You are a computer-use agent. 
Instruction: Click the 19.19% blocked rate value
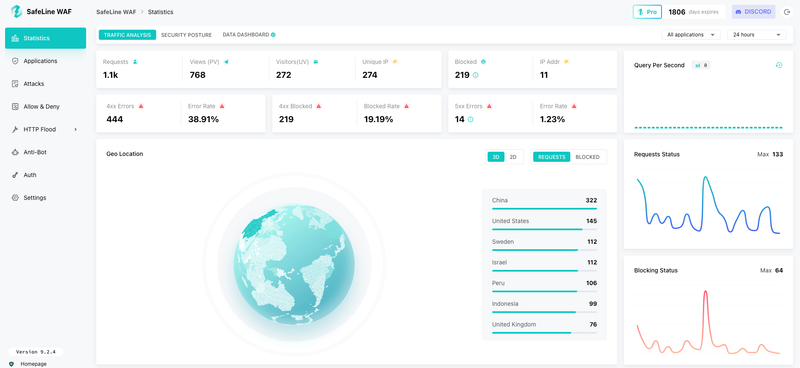pyautogui.click(x=379, y=119)
